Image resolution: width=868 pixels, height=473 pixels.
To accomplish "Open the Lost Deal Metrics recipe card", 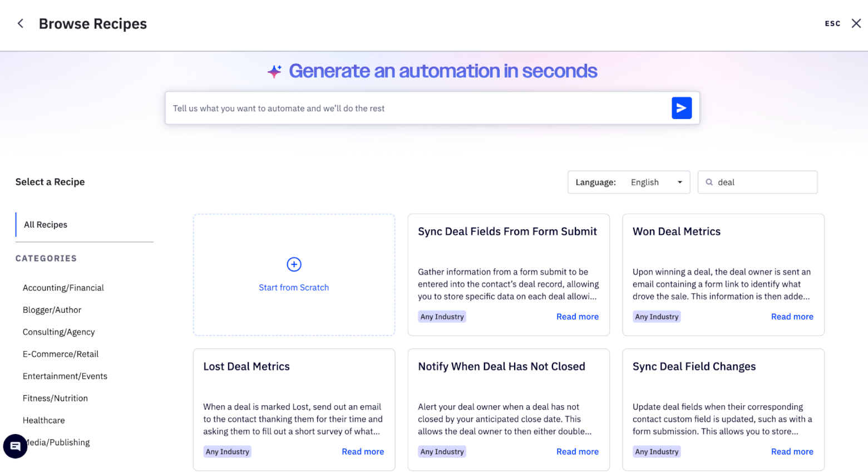I will tap(294, 410).
